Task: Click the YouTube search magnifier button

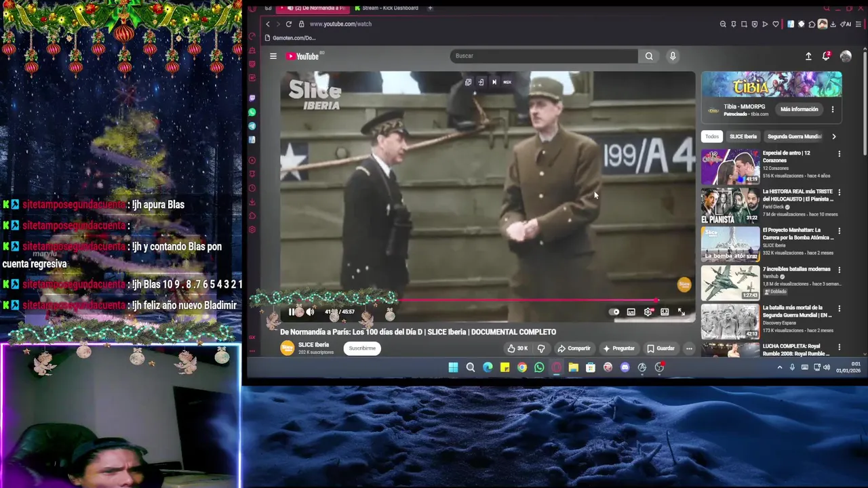Action: click(x=649, y=56)
